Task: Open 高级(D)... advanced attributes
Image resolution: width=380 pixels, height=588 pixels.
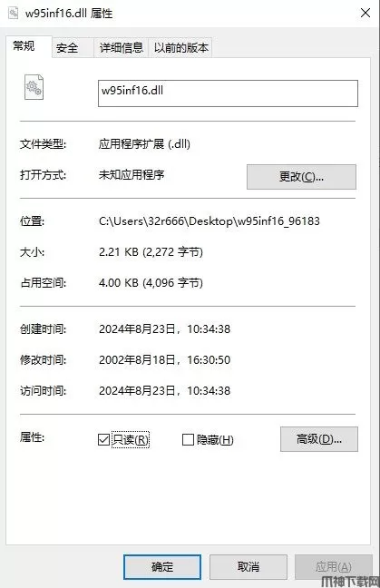Action: 319,439
